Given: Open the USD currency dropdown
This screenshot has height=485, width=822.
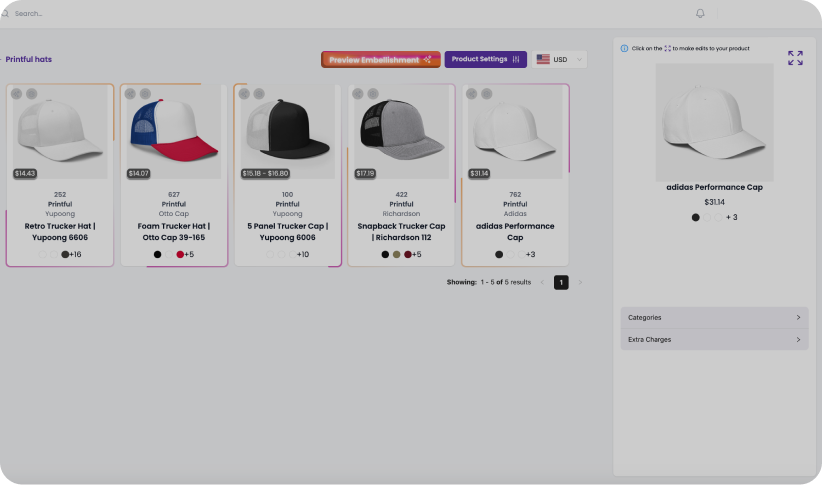Looking at the screenshot, I should coord(560,59).
